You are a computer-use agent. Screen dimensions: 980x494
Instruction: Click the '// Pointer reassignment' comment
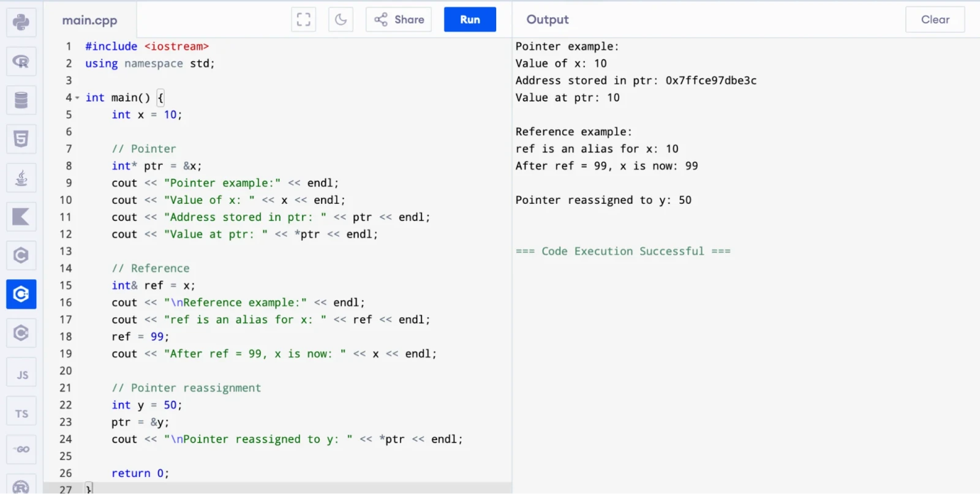click(x=186, y=388)
